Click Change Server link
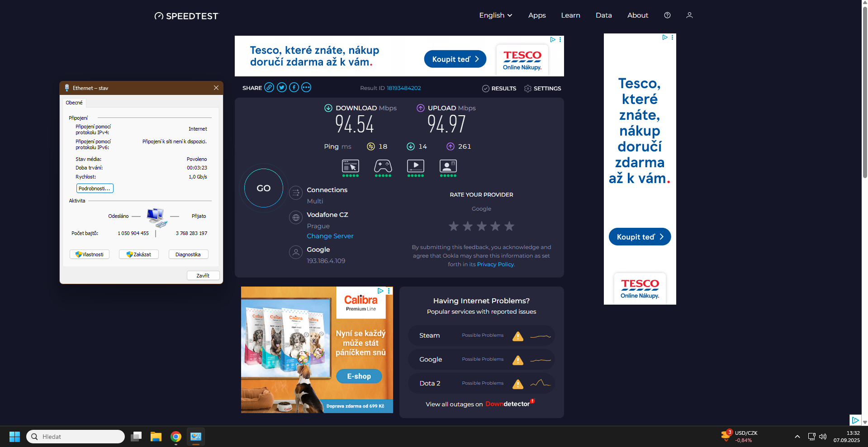Image resolution: width=868 pixels, height=447 pixels. pos(330,236)
